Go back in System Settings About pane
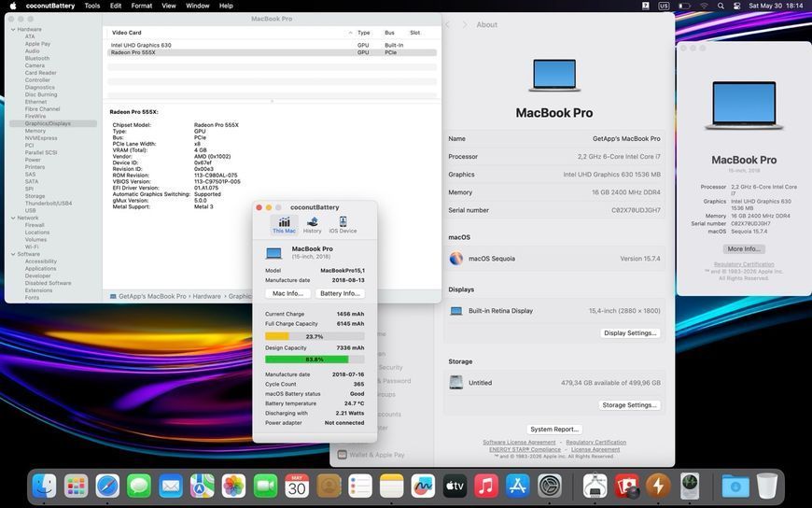 (448, 25)
